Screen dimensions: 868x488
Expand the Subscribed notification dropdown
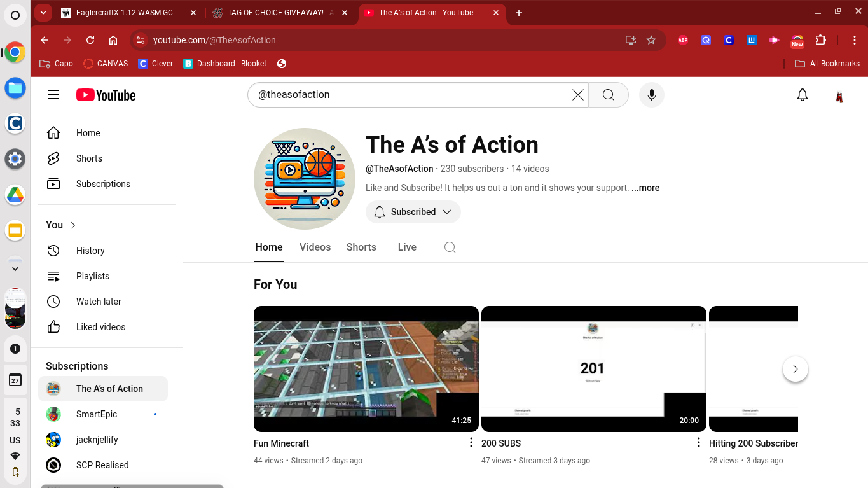pyautogui.click(x=413, y=212)
